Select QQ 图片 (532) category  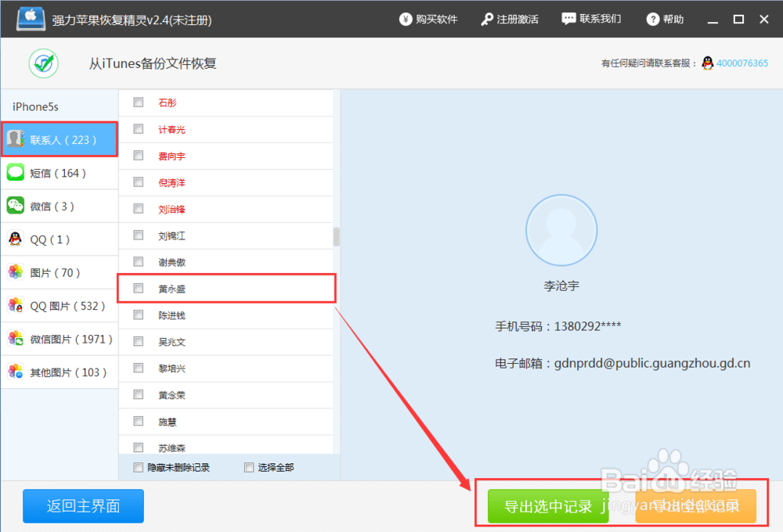60,305
